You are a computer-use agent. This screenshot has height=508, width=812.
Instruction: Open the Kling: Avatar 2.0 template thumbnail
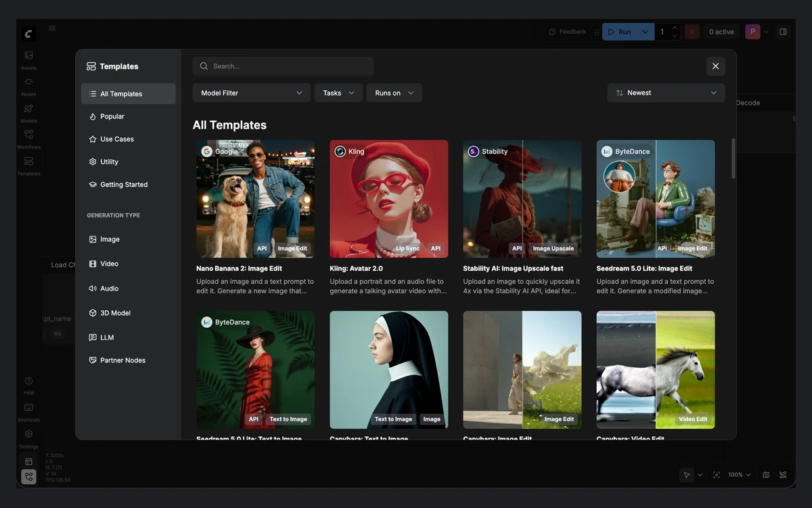(389, 199)
